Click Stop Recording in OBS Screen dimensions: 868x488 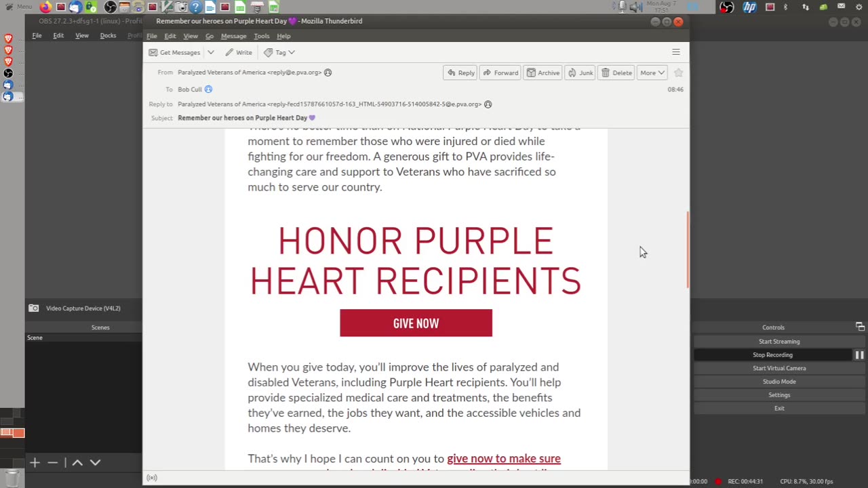[x=772, y=355]
